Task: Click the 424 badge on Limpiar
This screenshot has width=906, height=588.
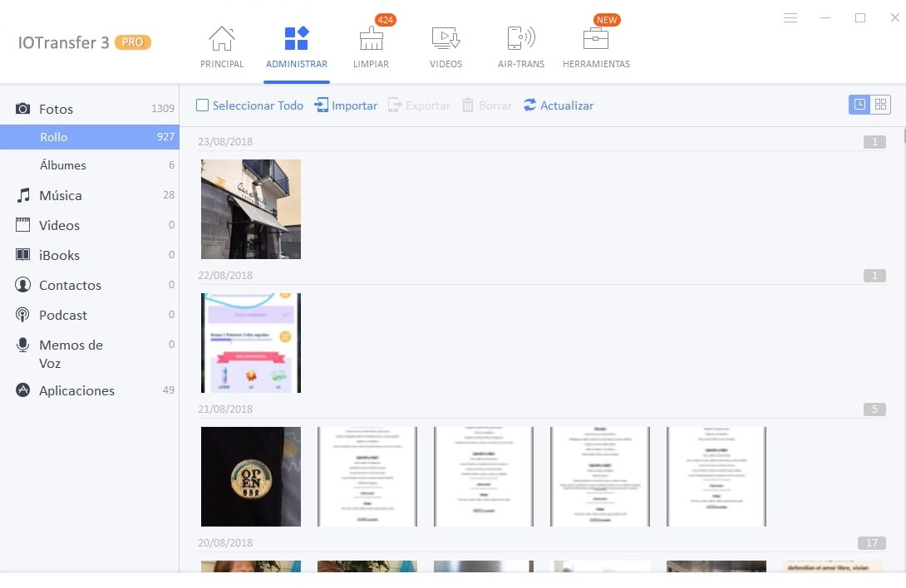Action: [385, 20]
